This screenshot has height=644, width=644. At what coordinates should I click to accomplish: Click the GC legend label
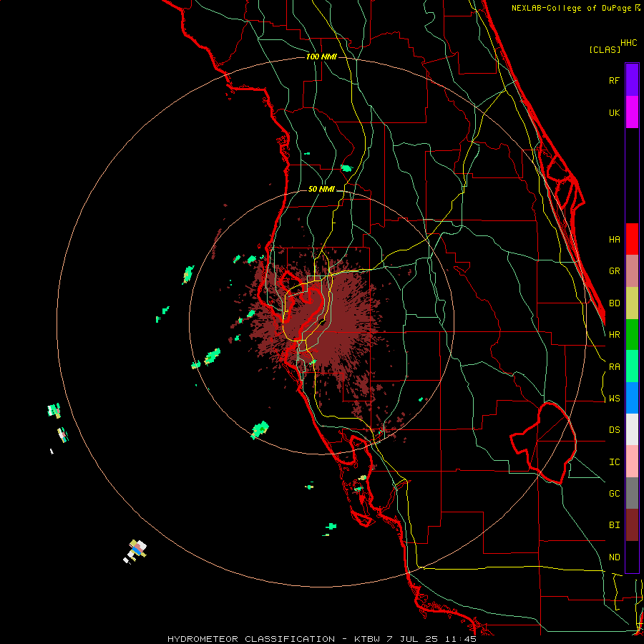point(614,493)
